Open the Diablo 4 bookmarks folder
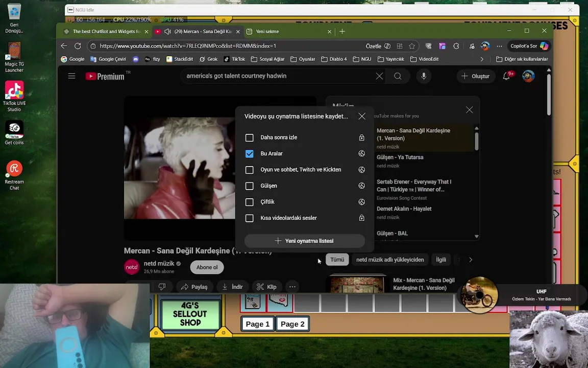 [334, 59]
